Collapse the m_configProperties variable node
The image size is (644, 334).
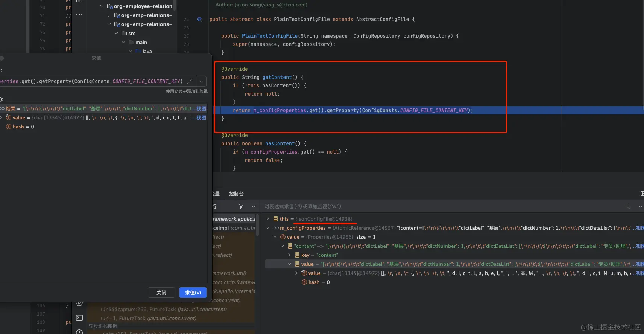coord(268,228)
